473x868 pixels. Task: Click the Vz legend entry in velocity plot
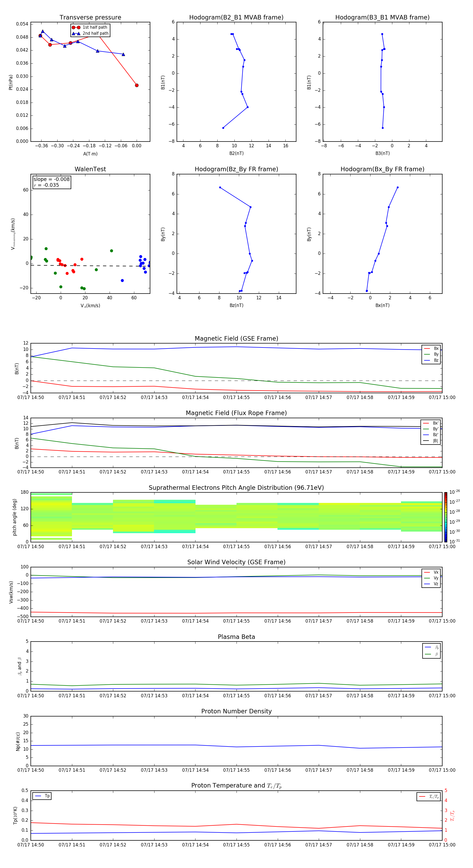(431, 584)
